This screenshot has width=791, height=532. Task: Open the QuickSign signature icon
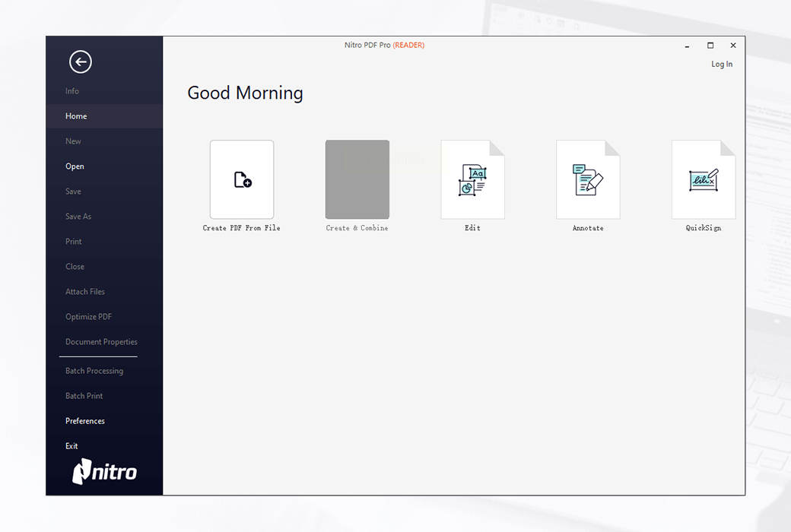click(x=704, y=179)
